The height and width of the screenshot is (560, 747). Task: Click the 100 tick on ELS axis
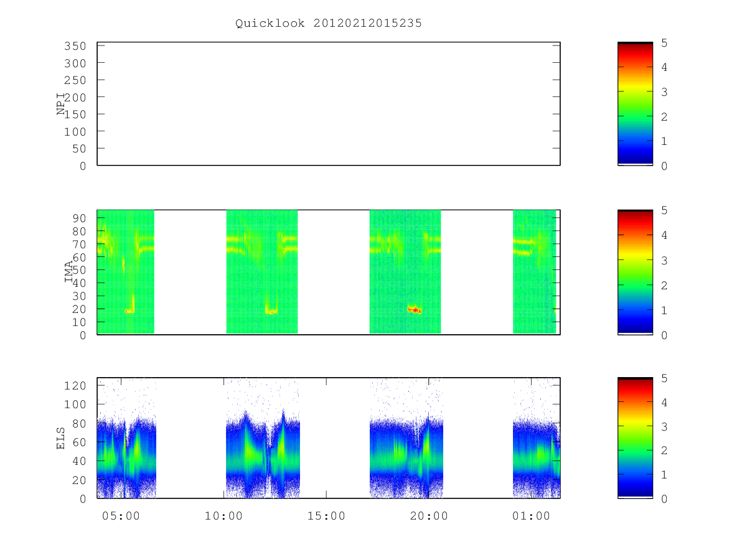pos(75,404)
